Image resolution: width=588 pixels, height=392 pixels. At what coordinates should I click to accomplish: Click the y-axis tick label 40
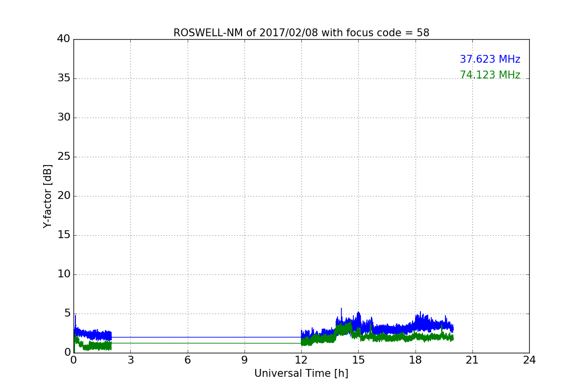64,39
